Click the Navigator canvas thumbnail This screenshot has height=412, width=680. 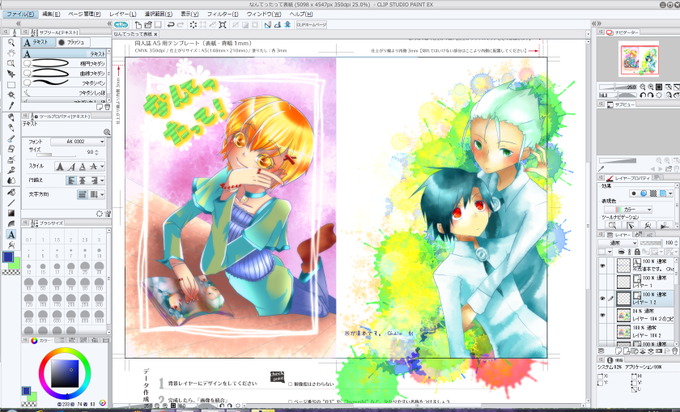(639, 59)
